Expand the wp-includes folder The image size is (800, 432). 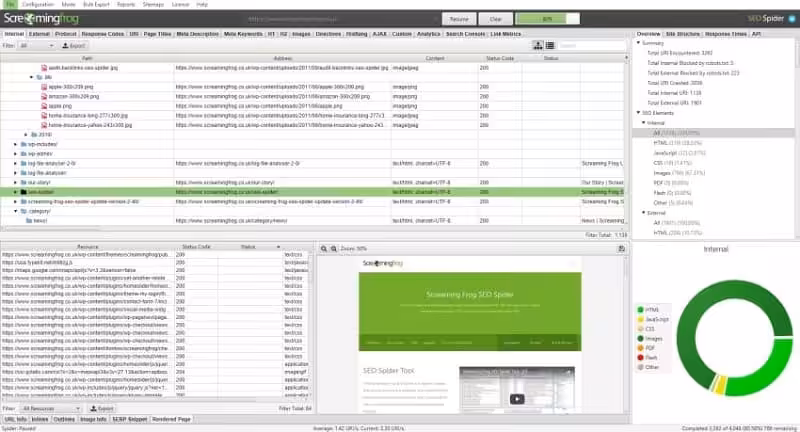[x=15, y=144]
